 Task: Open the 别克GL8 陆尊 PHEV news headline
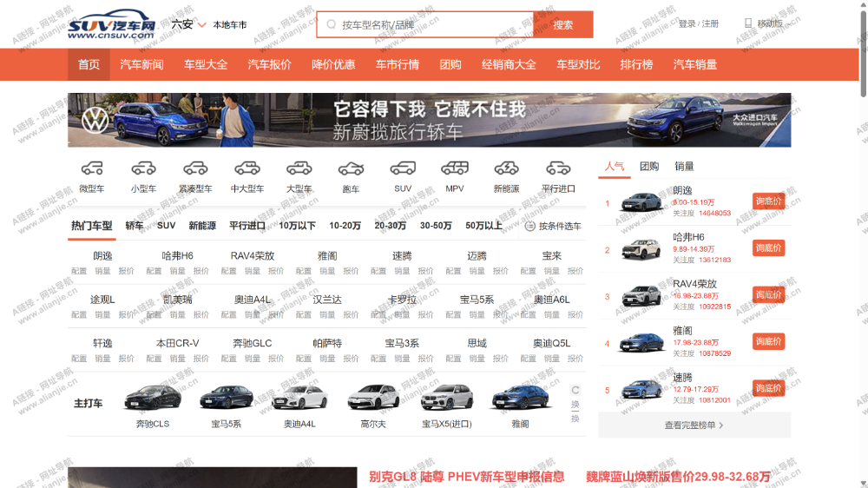coord(467,477)
